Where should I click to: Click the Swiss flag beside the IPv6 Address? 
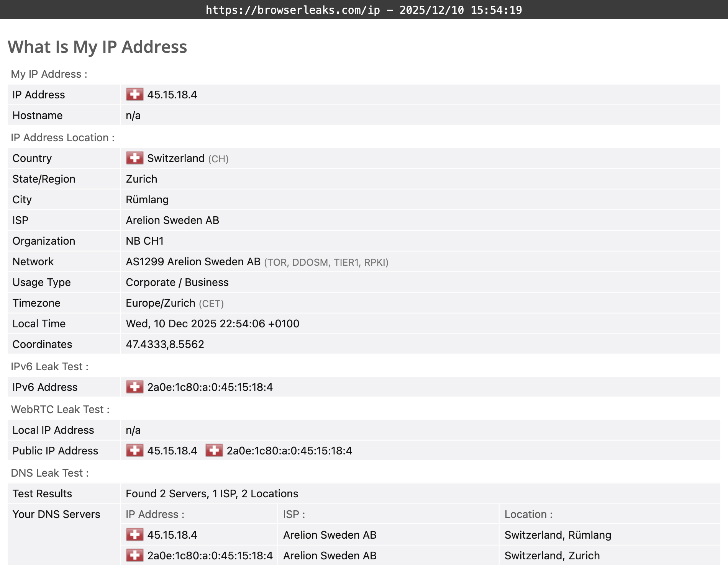(x=135, y=387)
